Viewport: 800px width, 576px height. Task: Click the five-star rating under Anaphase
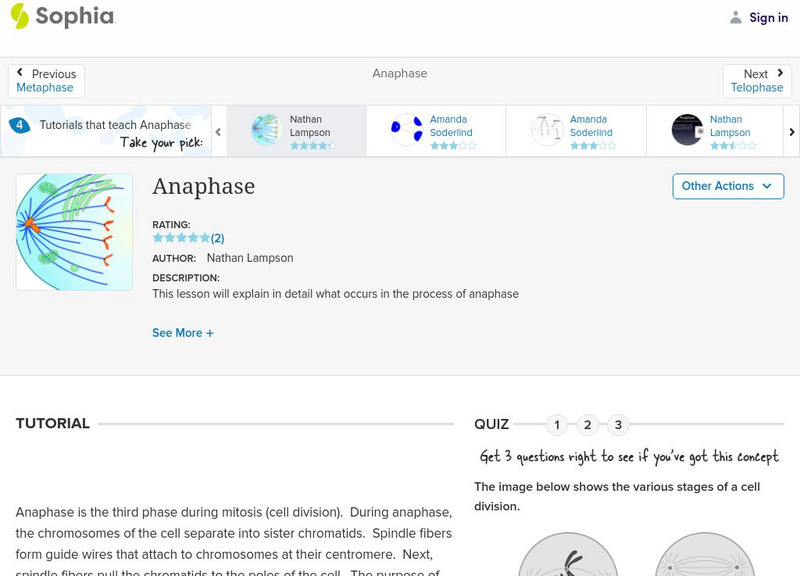181,238
